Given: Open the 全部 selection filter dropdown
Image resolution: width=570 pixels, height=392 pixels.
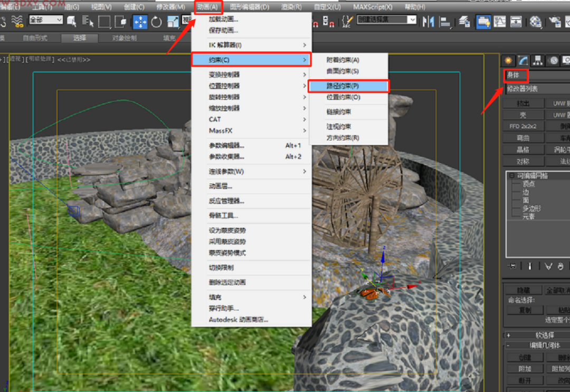Looking at the screenshot, I should [x=46, y=20].
